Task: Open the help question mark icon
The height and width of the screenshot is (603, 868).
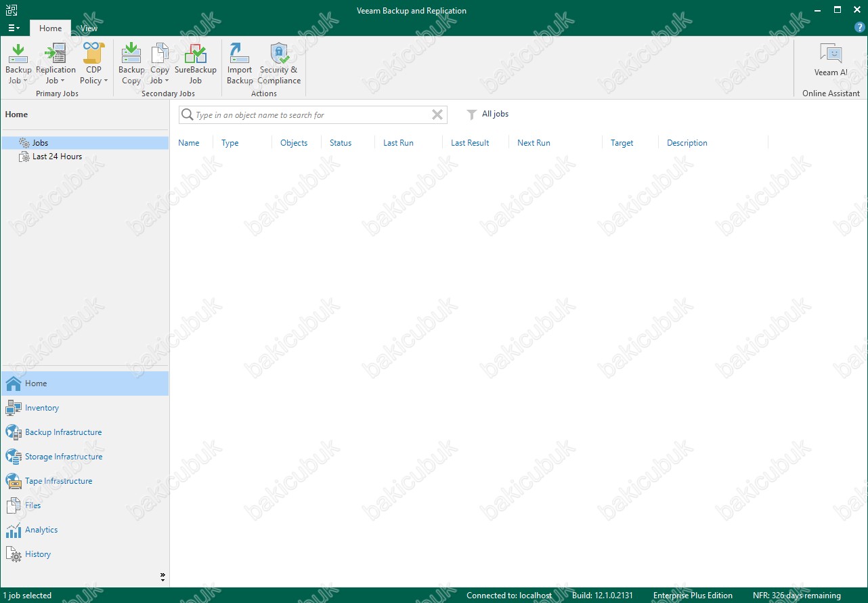Action: pyautogui.click(x=860, y=28)
